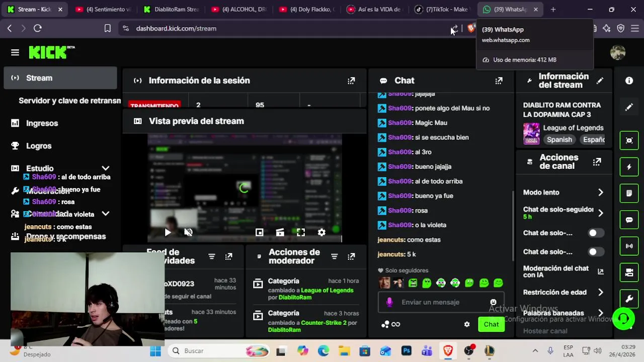This screenshot has width=644, height=362.
Task: Enter fullscreen on the stream preview
Action: click(300, 232)
